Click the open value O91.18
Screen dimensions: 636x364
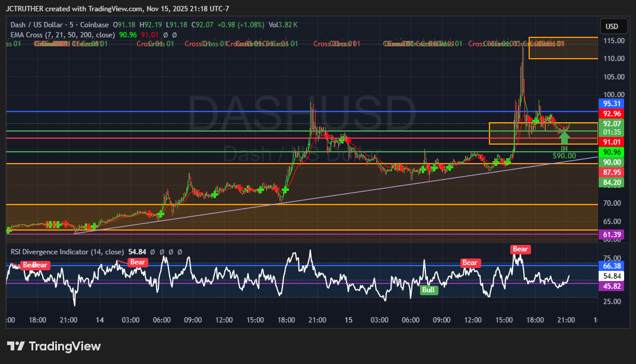coord(124,25)
